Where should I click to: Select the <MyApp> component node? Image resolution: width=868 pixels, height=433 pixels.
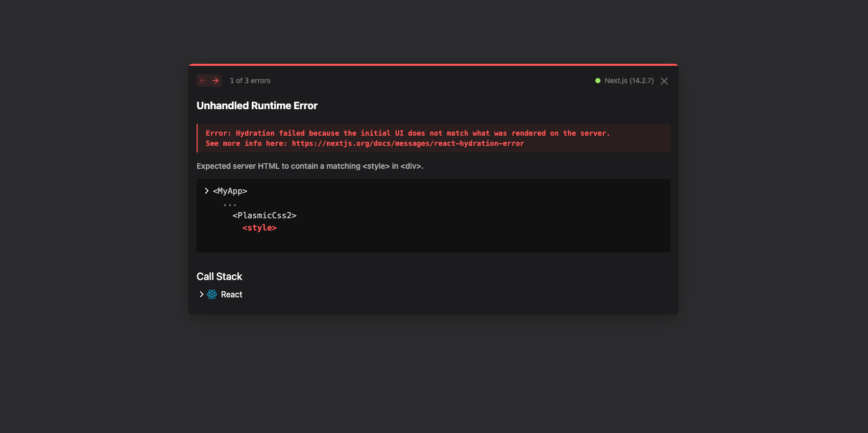tap(230, 191)
